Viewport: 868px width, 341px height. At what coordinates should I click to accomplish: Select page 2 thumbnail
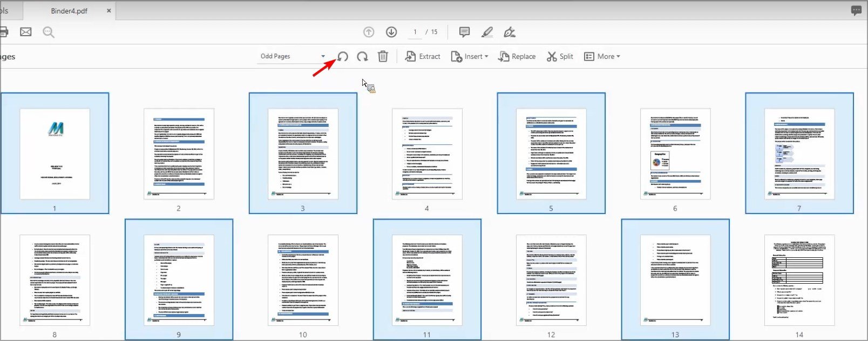(179, 154)
